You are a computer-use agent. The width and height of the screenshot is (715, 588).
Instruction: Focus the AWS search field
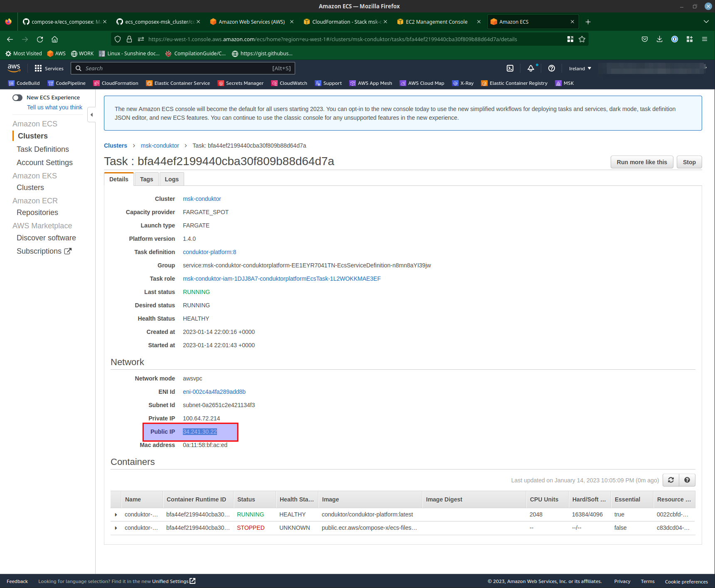(x=183, y=68)
